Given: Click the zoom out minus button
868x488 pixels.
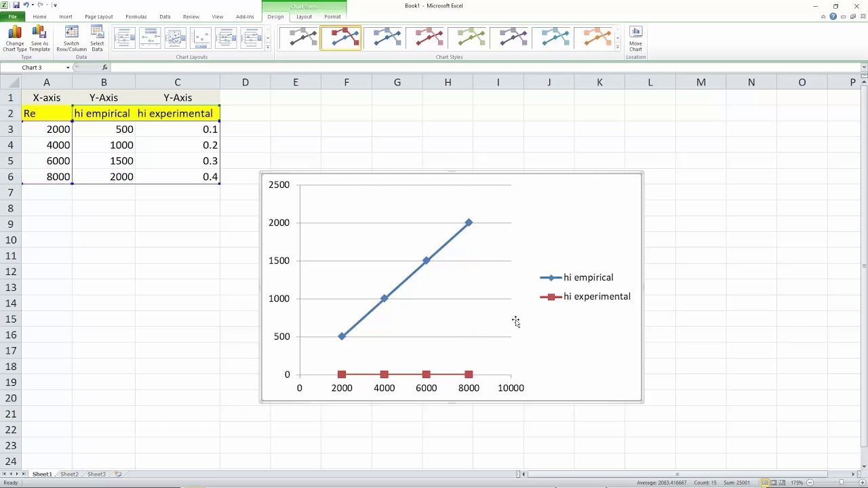Looking at the screenshot, I should click(x=809, y=483).
